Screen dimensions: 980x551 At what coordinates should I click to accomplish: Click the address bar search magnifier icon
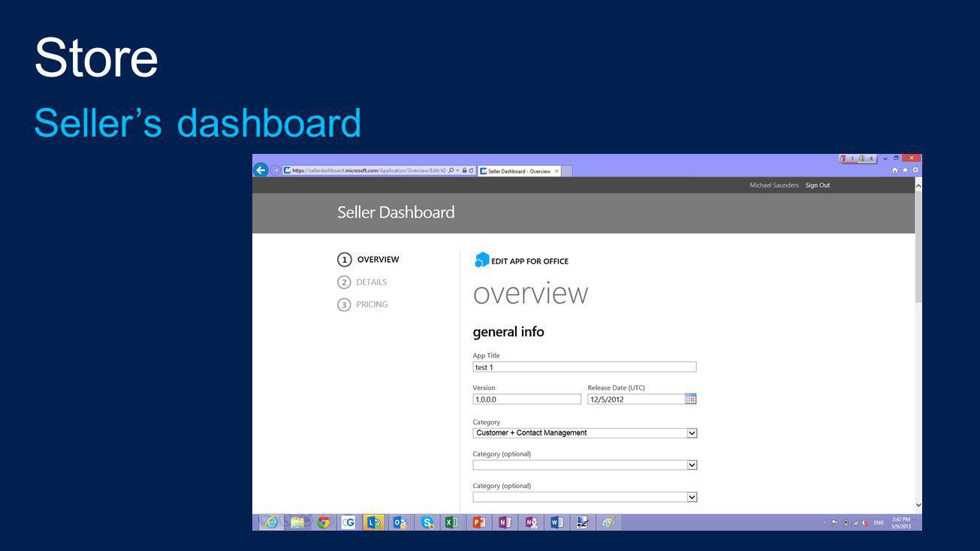click(451, 170)
